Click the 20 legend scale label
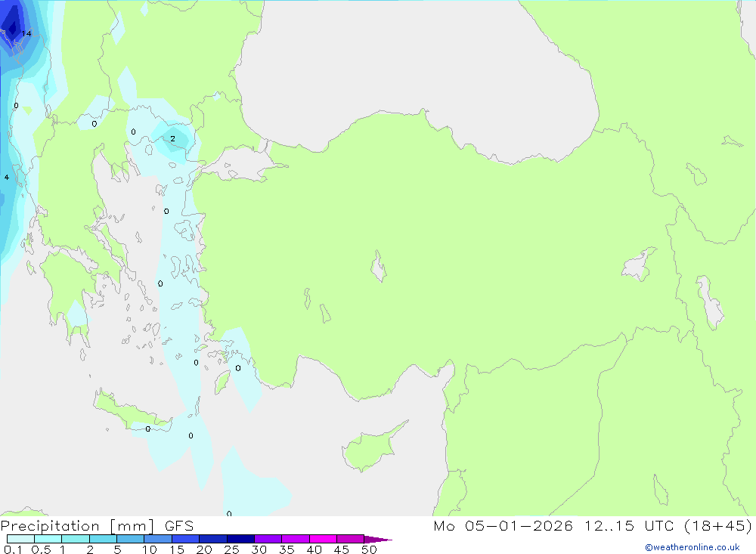 coord(204,549)
